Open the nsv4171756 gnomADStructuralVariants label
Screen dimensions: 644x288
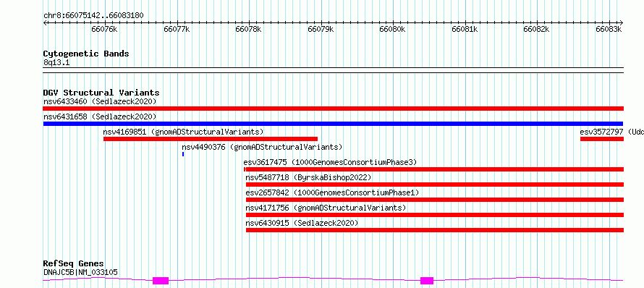[326, 208]
